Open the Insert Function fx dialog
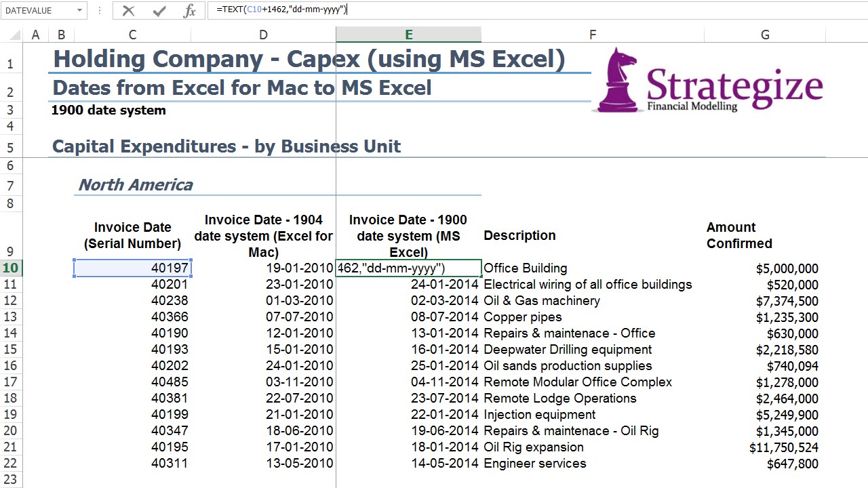This screenshot has width=868, height=488. pos(190,11)
